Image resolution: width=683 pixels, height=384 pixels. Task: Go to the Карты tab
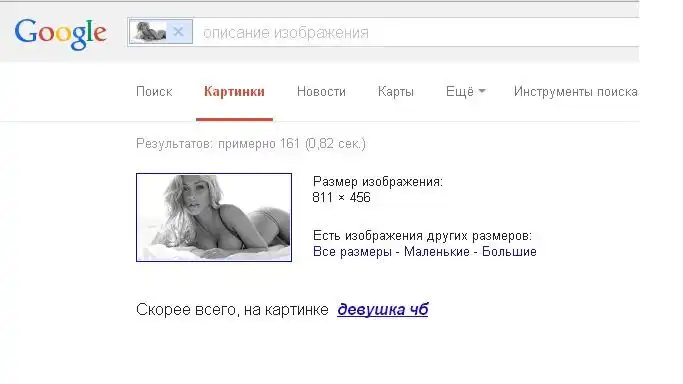coord(396,91)
